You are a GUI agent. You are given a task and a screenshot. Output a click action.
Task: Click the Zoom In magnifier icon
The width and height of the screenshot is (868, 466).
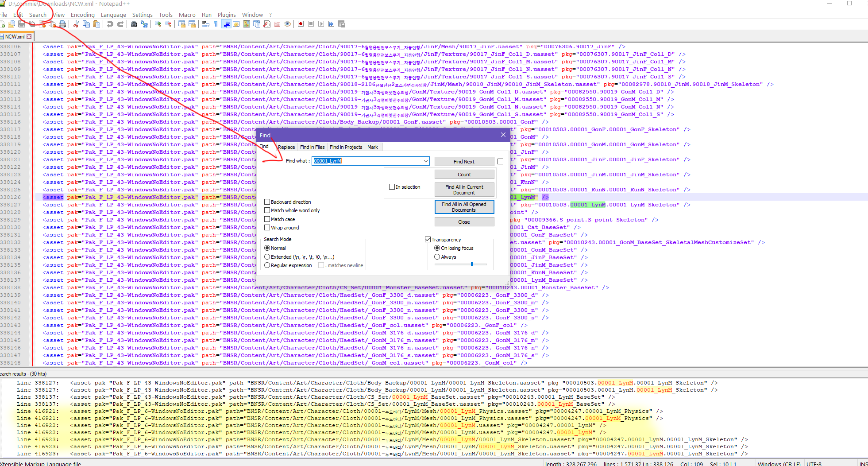(158, 24)
